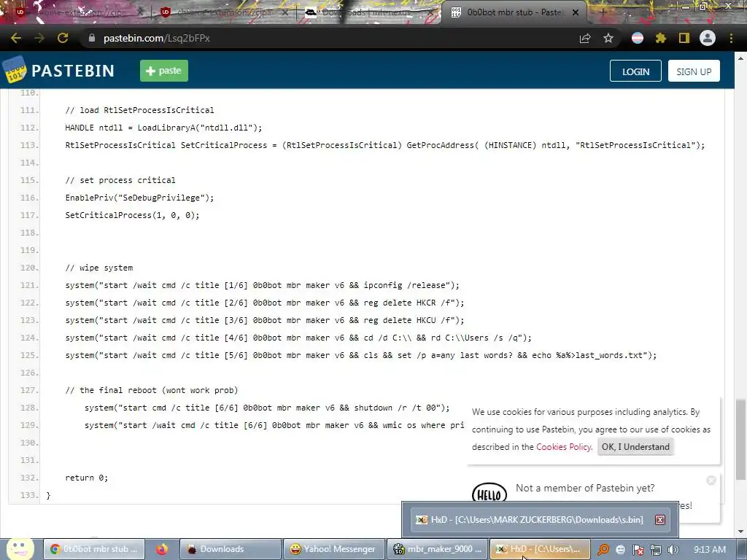Open the network tray icon
The height and width of the screenshot is (560, 747).
point(656,550)
